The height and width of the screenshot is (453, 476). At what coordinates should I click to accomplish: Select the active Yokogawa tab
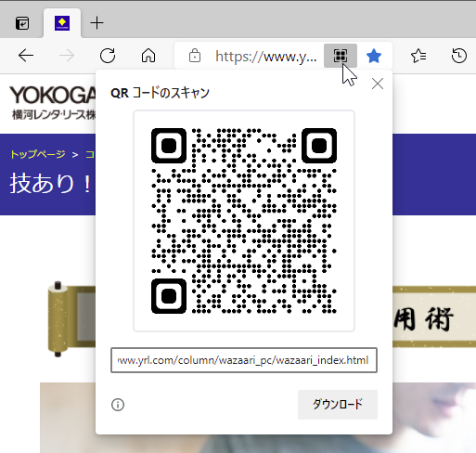[62, 23]
